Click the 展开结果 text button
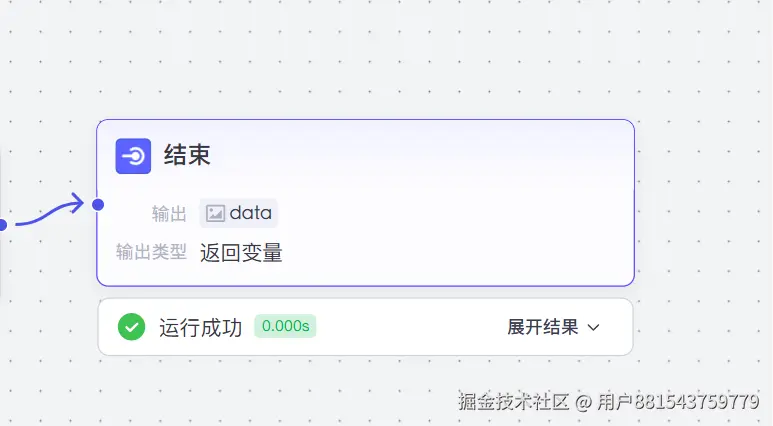This screenshot has width=773, height=426. pos(543,327)
